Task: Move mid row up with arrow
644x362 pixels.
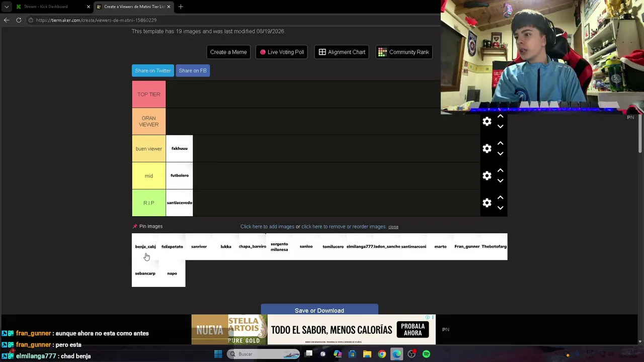Action: pos(500,170)
